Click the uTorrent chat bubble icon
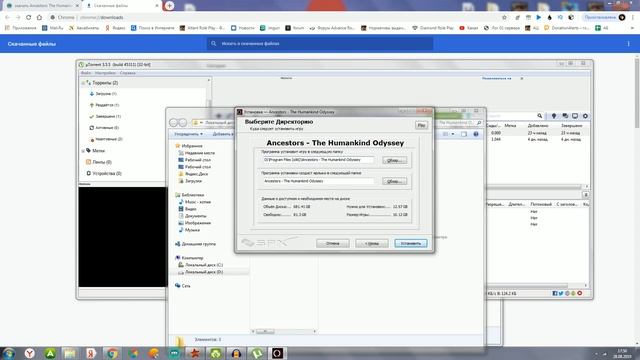Viewport: 640px width, 360px height. click(565, 116)
